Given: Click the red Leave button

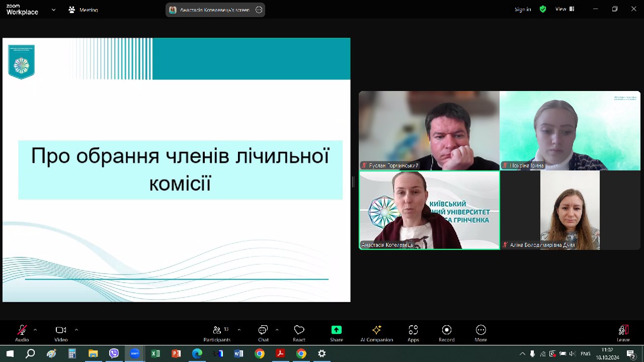Looking at the screenshot, I should coord(623,333).
